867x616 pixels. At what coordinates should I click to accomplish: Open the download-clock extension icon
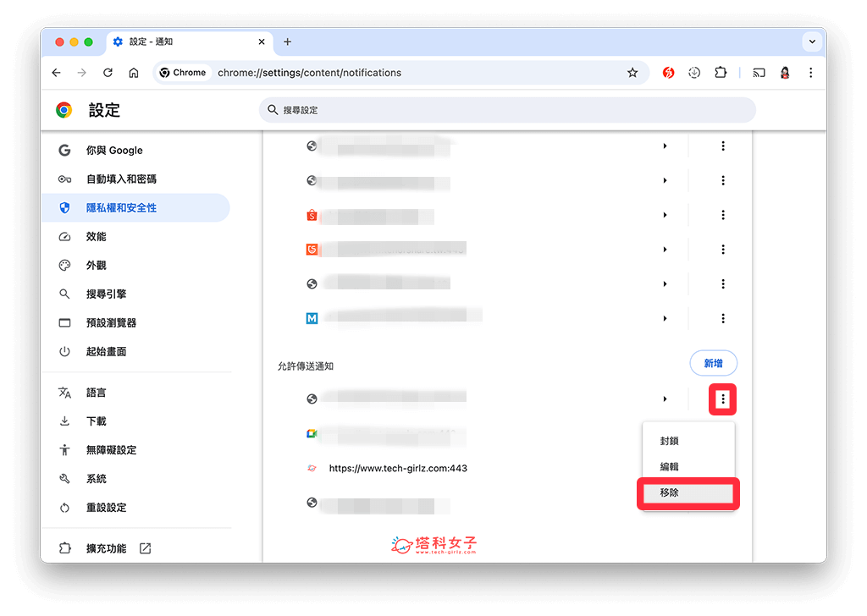[694, 73]
